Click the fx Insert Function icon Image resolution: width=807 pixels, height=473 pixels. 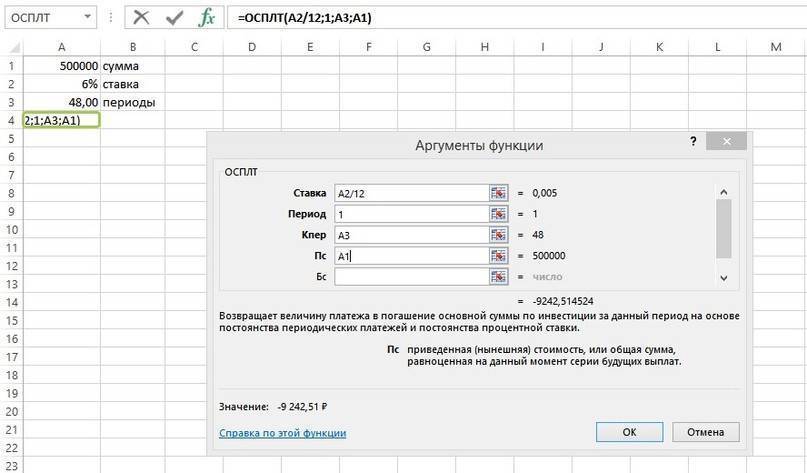pos(207,18)
